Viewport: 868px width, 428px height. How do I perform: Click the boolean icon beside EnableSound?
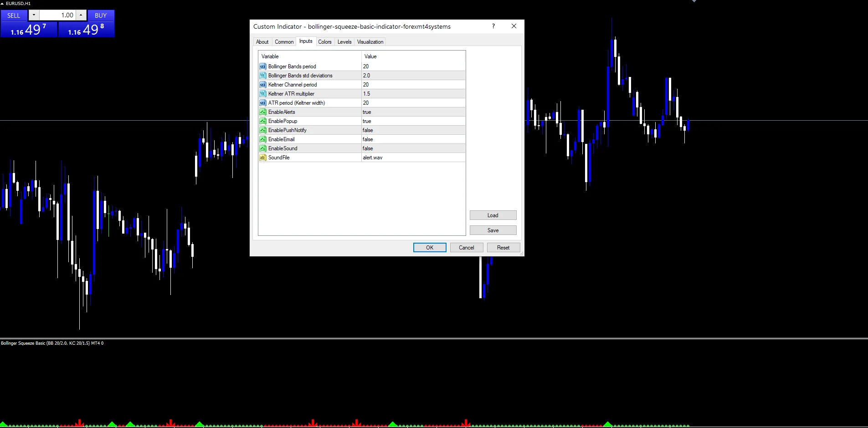(x=262, y=148)
